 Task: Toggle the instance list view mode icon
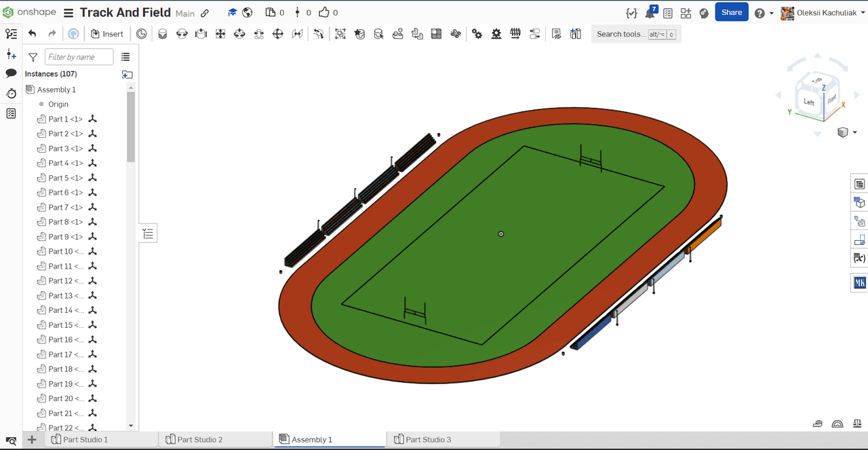125,57
